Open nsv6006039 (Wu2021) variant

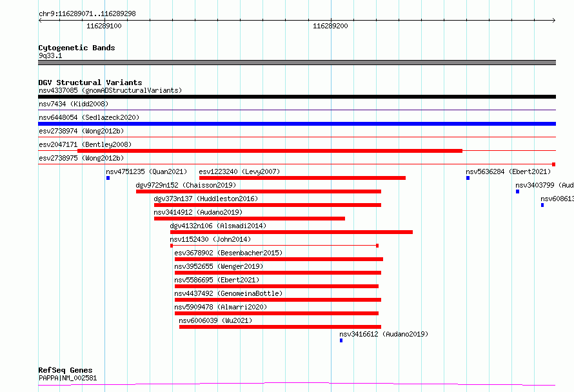coord(215,320)
